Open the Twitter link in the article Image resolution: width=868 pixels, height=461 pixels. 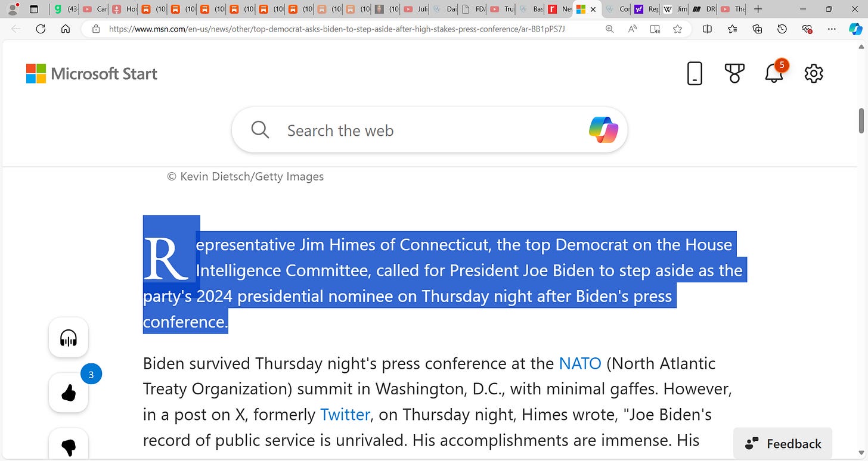[345, 414]
